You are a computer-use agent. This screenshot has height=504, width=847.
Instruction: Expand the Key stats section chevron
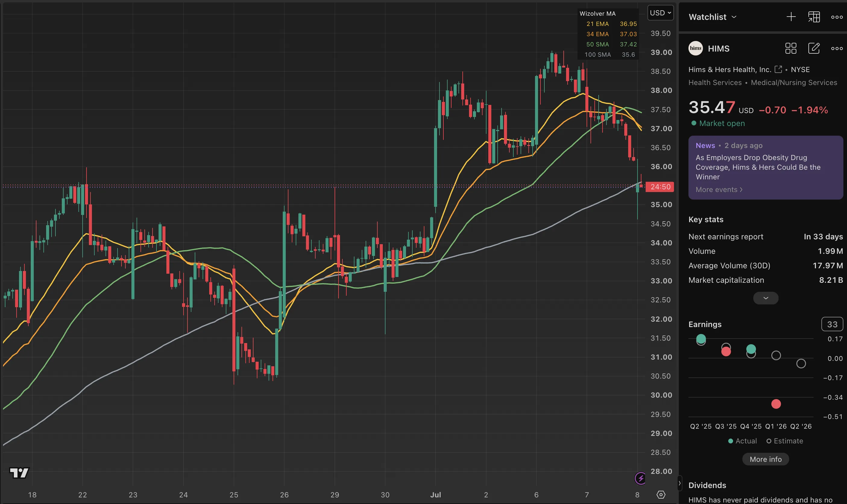click(766, 298)
